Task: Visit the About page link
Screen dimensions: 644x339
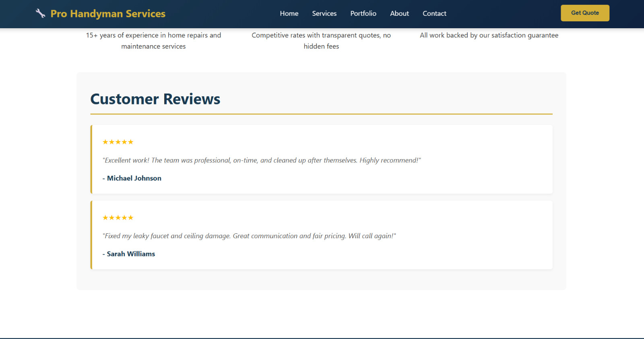Action: tap(399, 13)
